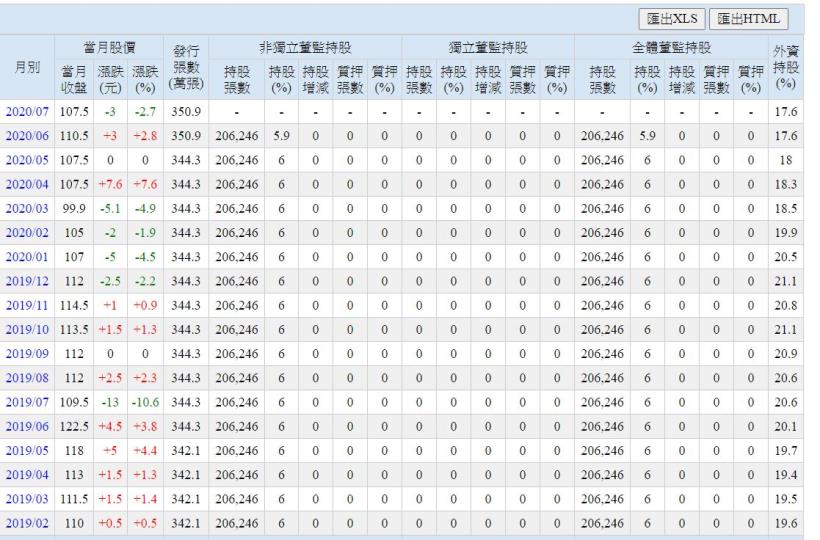Select the 2019/09 foreign holding 20.9
Image resolution: width=820 pixels, height=540 pixels.
tap(785, 354)
